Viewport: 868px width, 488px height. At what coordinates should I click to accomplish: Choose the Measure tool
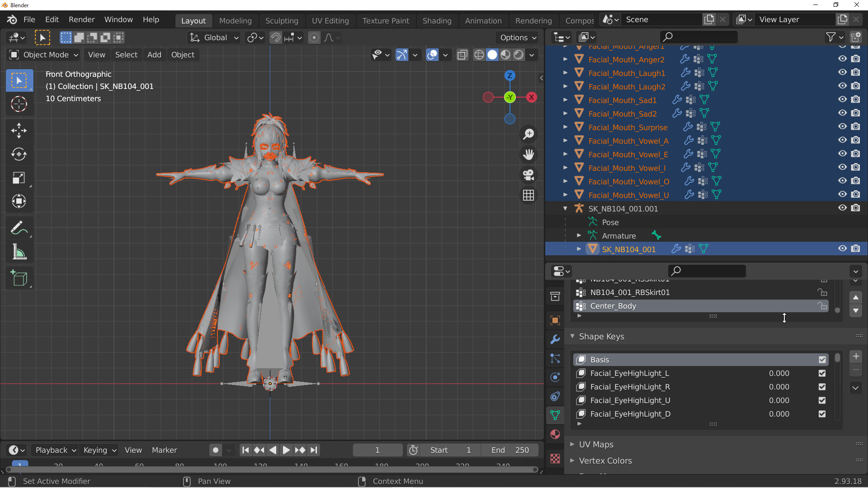(19, 252)
